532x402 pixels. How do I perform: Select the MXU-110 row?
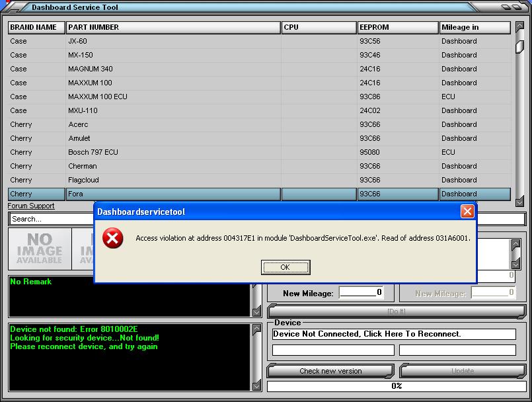click(x=259, y=110)
